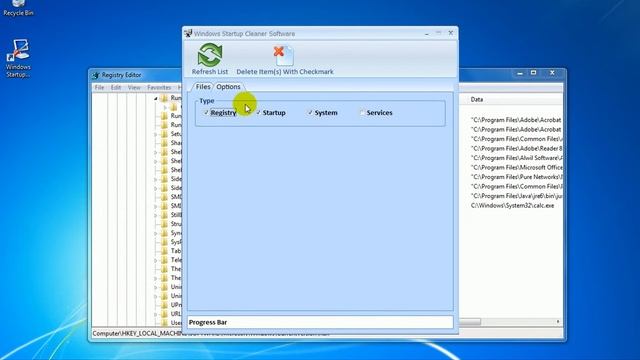Select the C:\Windows\System32\calc.exe row
640x360 pixels.
[x=512, y=206]
